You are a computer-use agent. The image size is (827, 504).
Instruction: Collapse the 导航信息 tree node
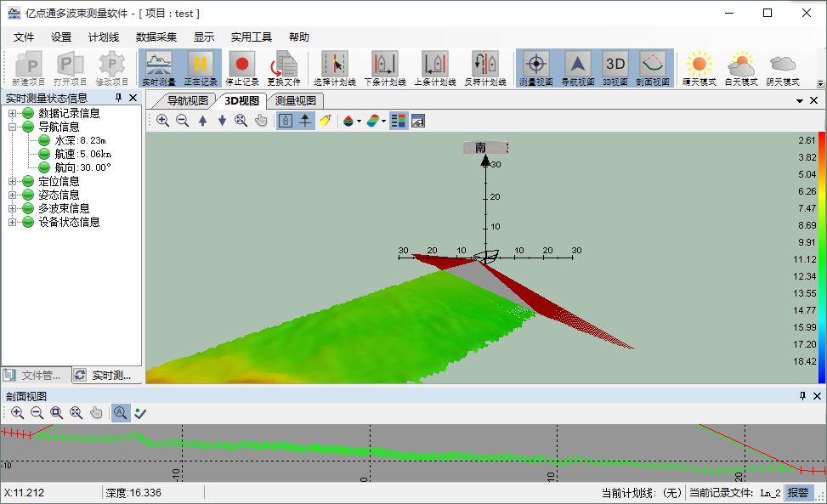point(12,127)
